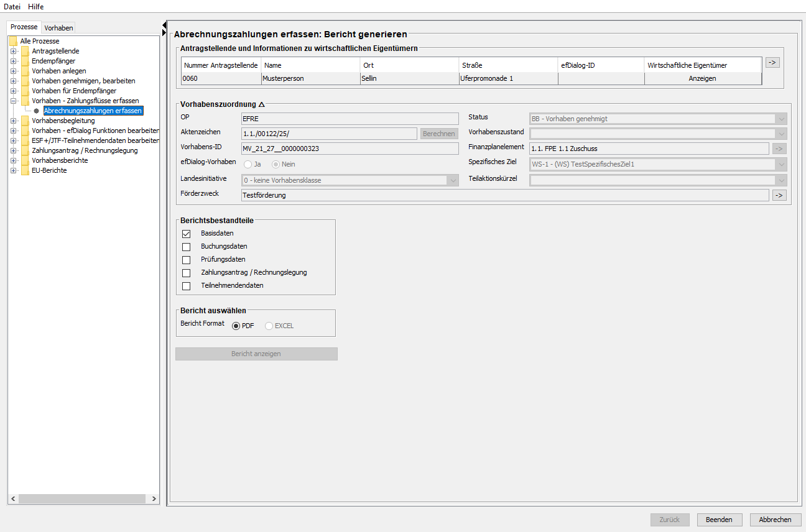Switch to the Vorhaben tab
This screenshot has height=532, width=806.
tap(58, 27)
